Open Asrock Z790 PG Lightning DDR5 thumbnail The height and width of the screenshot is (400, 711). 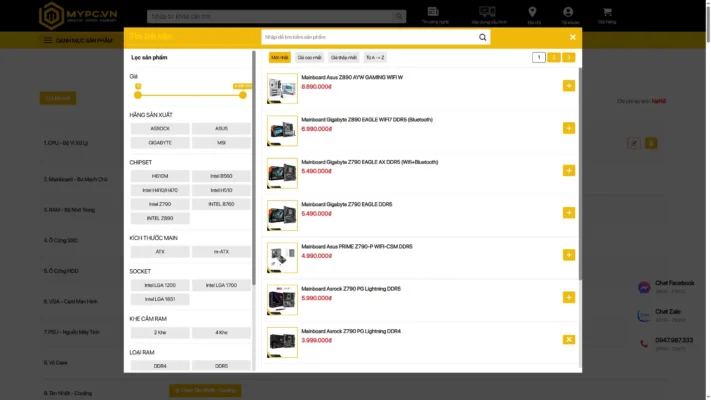point(282,300)
